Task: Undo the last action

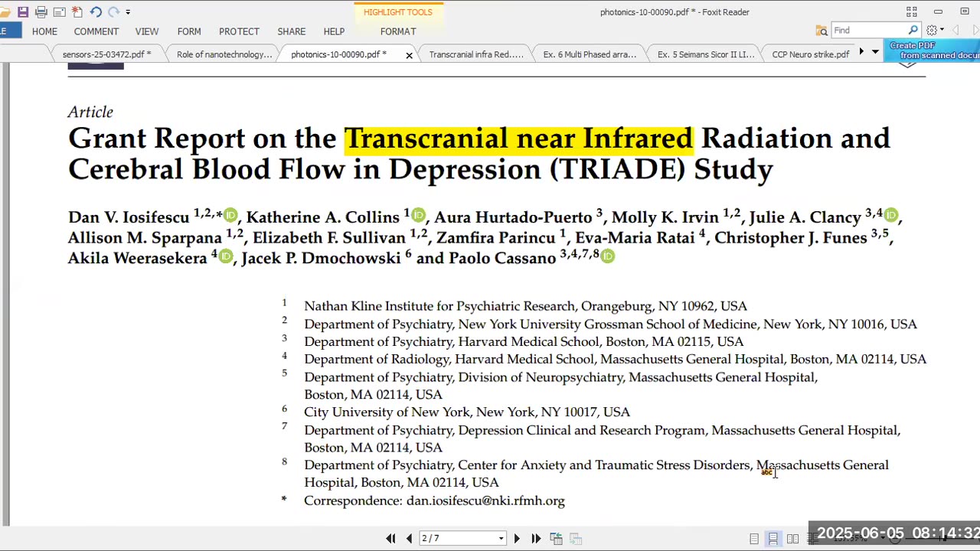Action: coord(96,12)
